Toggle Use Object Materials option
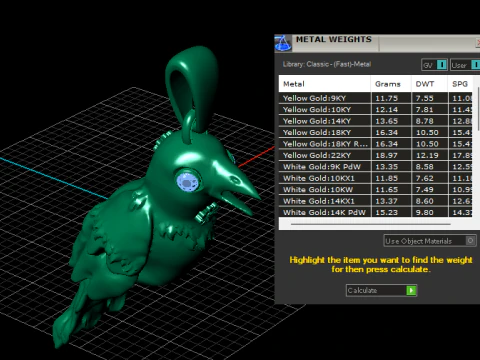This screenshot has width=480, height=360. click(x=430, y=241)
